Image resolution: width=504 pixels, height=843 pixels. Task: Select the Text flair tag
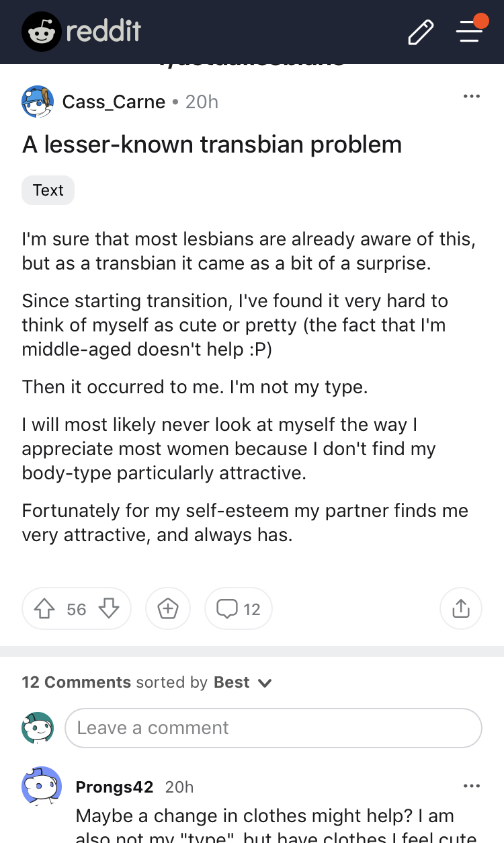click(48, 190)
